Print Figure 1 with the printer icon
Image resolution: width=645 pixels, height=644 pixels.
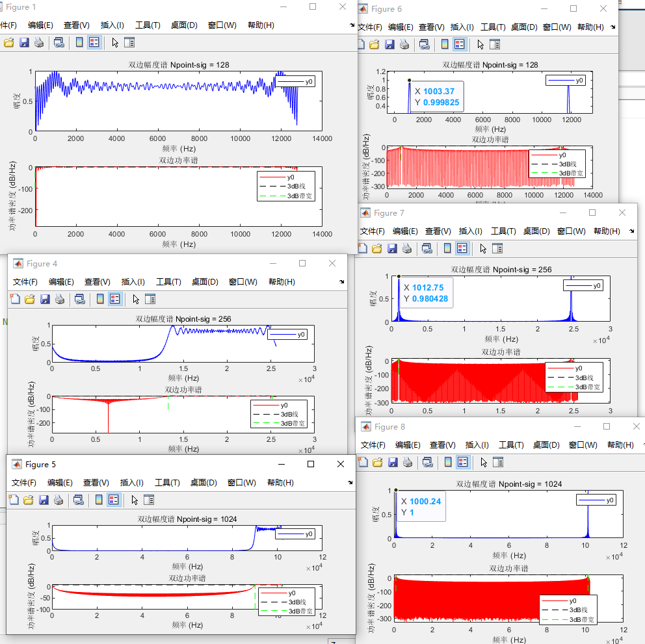pyautogui.click(x=39, y=42)
